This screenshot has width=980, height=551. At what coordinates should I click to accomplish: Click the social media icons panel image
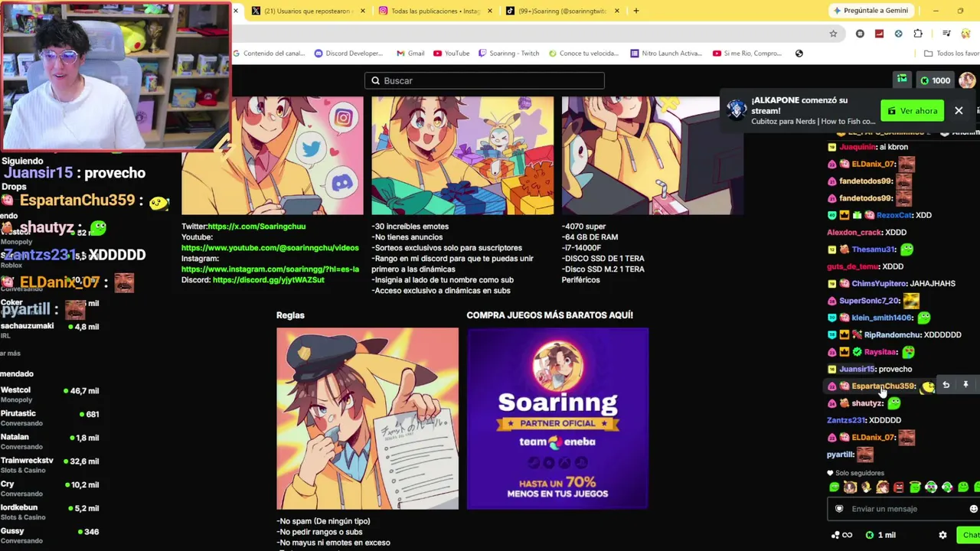(x=272, y=155)
